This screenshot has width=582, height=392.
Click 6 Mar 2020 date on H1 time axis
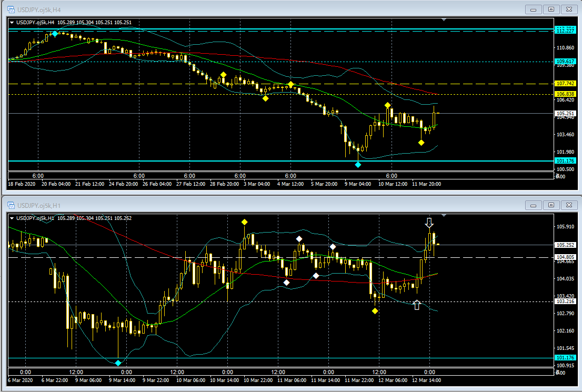21,380
